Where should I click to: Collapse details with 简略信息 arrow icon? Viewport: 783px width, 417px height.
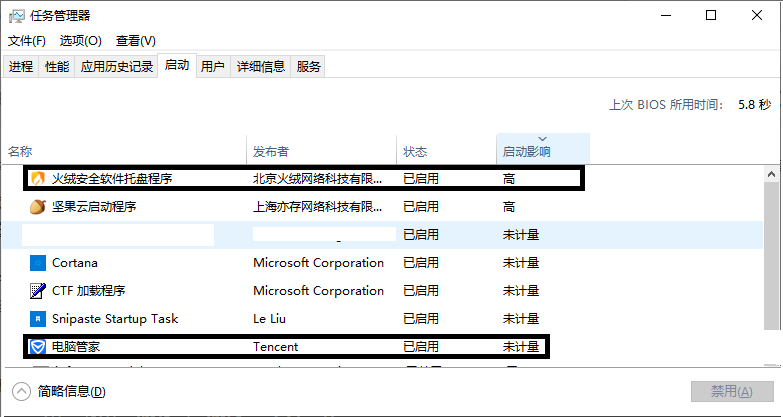[x=21, y=392]
